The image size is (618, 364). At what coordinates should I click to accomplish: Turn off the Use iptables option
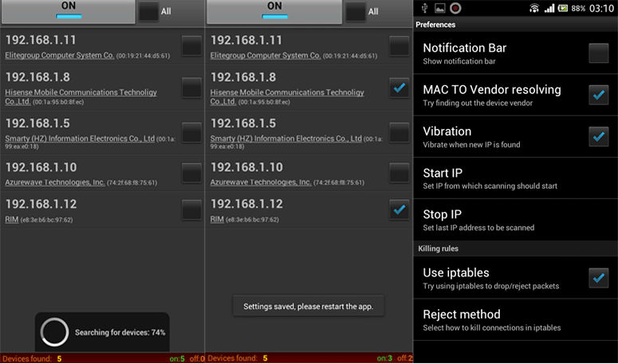(x=598, y=278)
